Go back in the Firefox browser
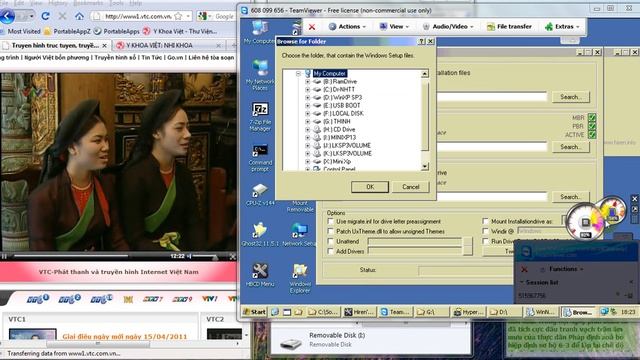The image size is (640, 360). (x=7, y=16)
